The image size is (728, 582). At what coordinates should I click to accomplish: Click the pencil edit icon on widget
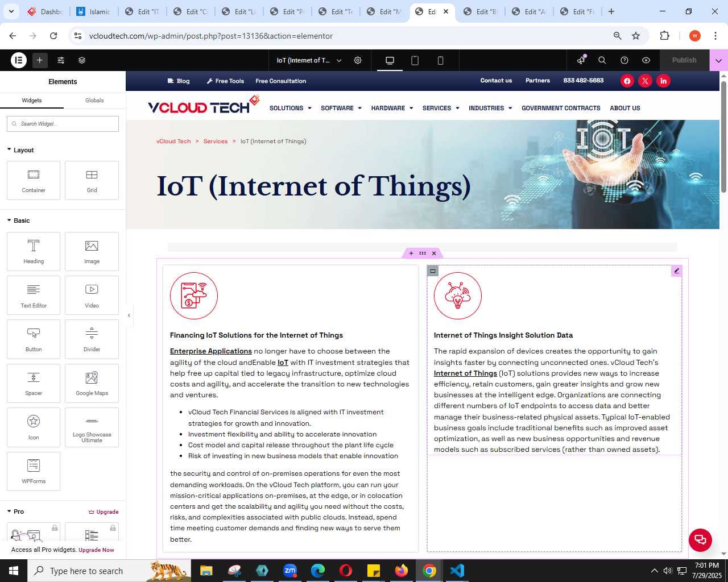(676, 271)
